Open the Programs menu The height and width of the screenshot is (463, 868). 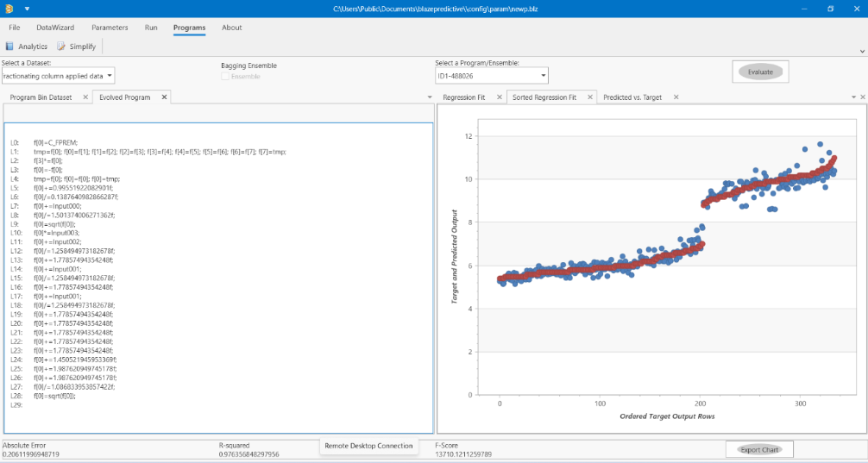coord(189,28)
